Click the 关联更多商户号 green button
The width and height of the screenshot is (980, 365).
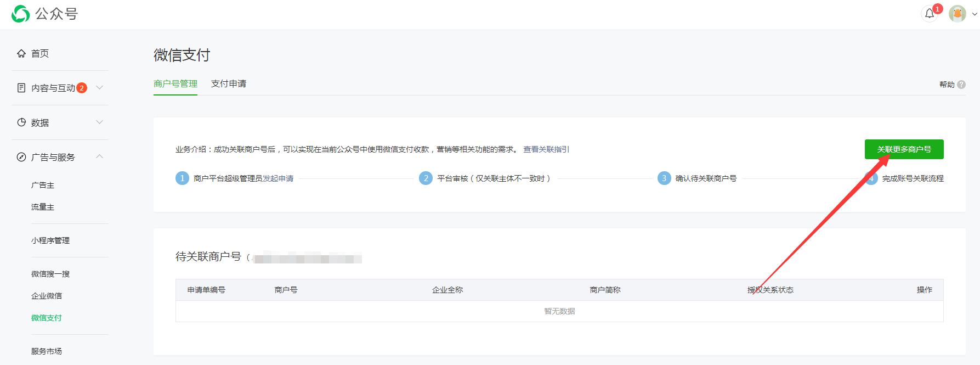904,149
